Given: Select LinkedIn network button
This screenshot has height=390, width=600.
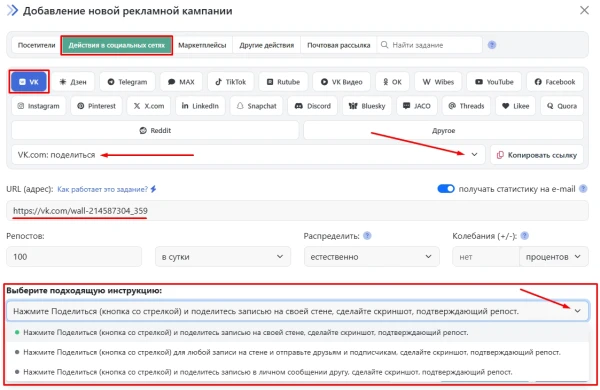Looking at the screenshot, I should click(200, 106).
